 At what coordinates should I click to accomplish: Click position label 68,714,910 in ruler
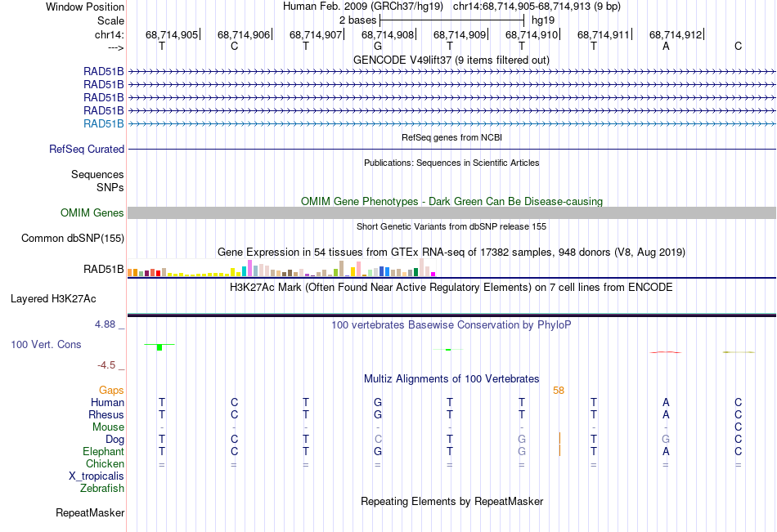531,34
